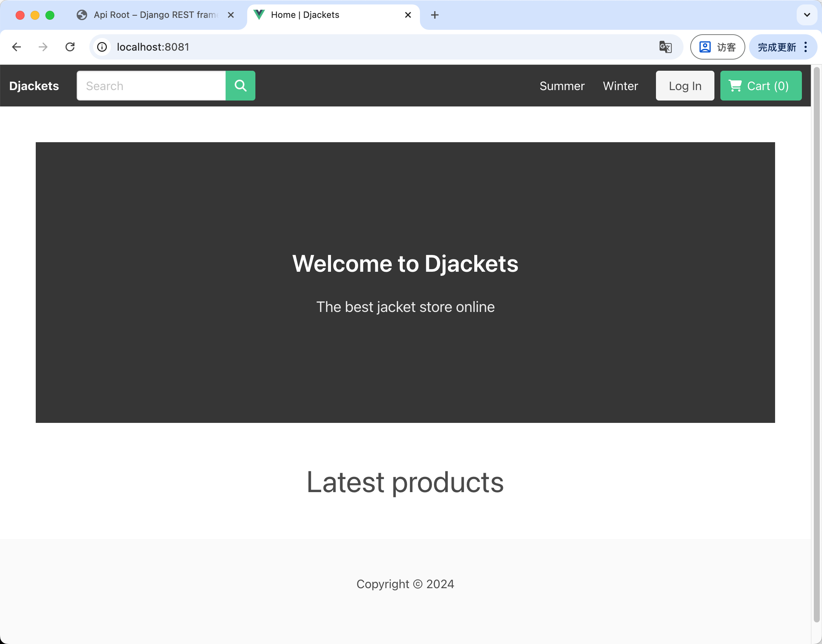Open a new browser tab
The image size is (822, 644).
pos(434,15)
